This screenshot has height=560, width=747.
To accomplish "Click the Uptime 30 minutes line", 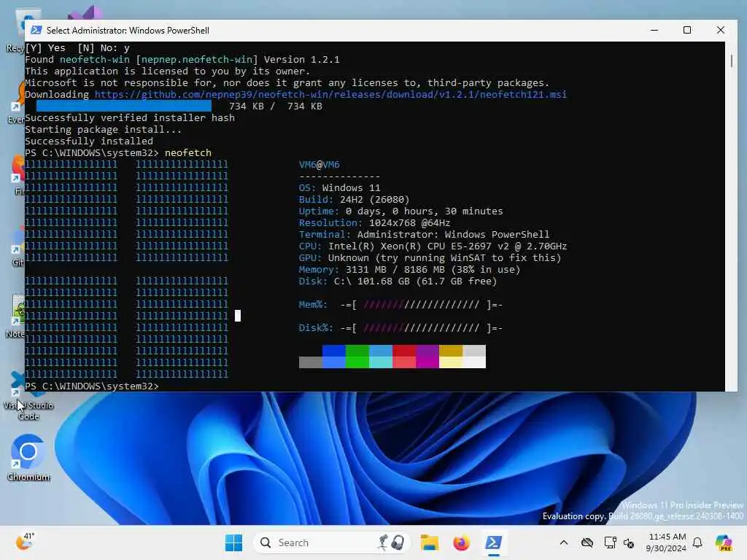I will point(400,211).
